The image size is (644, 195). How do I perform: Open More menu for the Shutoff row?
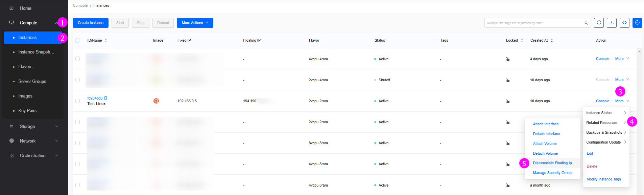coord(622,80)
